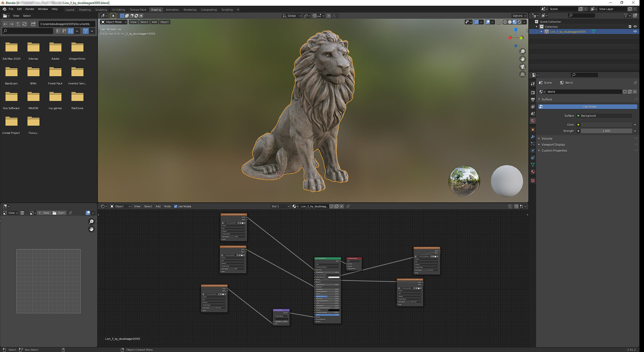The width and height of the screenshot is (644, 352).
Task: Open the Object Data mesh properties tab
Action: point(533,164)
